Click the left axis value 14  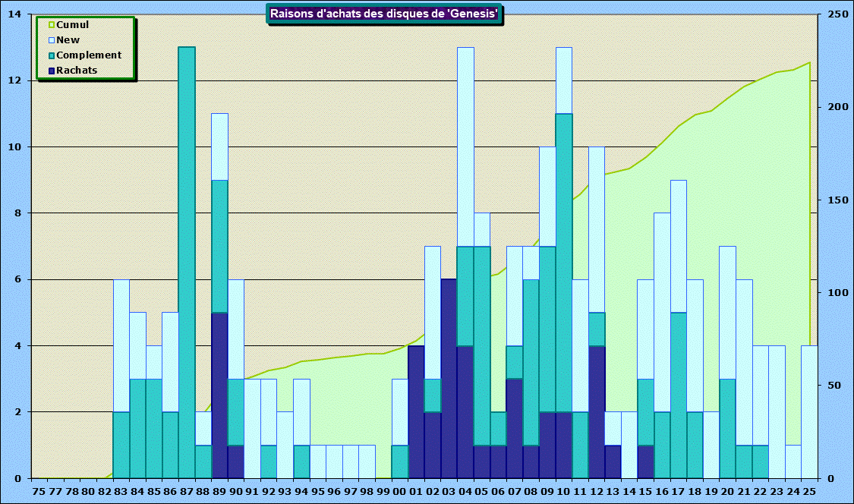pyautogui.click(x=14, y=14)
